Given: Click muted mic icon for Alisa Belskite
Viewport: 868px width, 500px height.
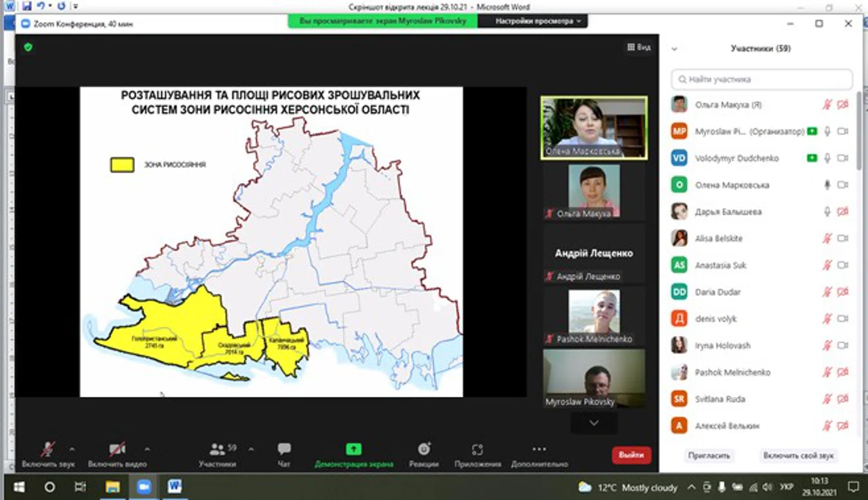Looking at the screenshot, I should 827,239.
